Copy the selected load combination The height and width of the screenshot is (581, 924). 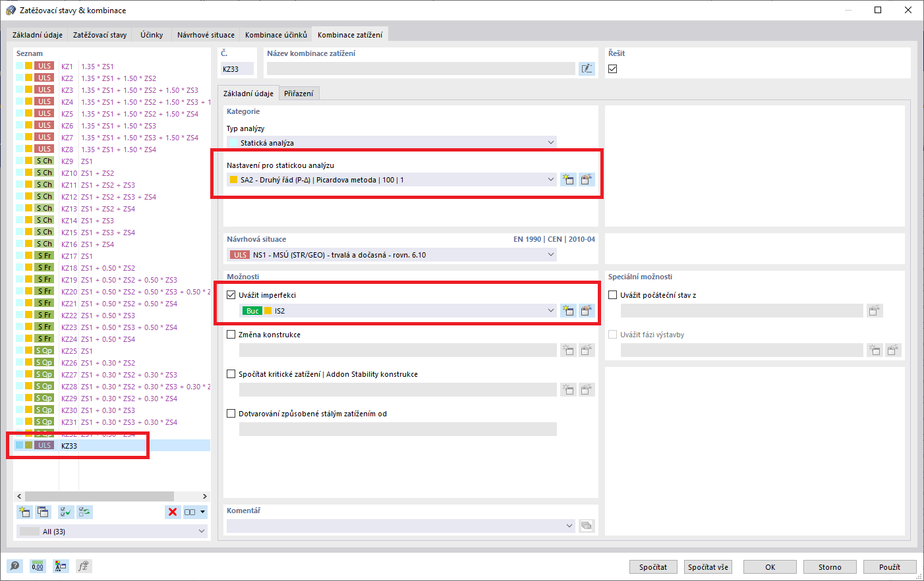click(43, 512)
